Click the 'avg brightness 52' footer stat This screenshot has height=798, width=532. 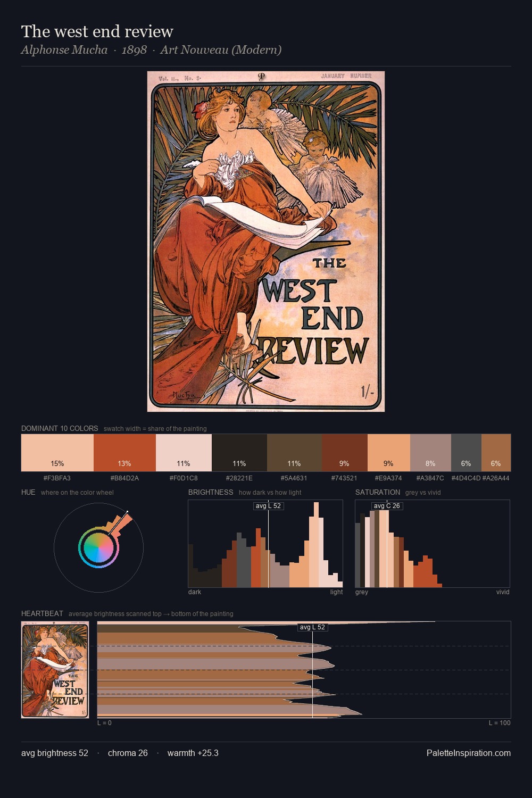[55, 753]
